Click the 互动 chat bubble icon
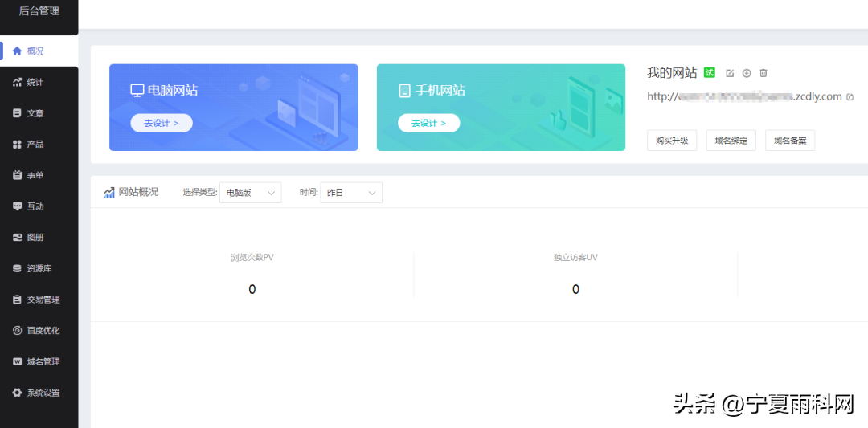The width and height of the screenshot is (868, 428). 17,206
